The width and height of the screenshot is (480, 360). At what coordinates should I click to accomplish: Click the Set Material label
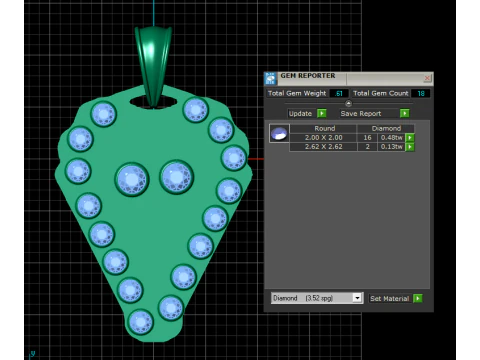[389, 298]
